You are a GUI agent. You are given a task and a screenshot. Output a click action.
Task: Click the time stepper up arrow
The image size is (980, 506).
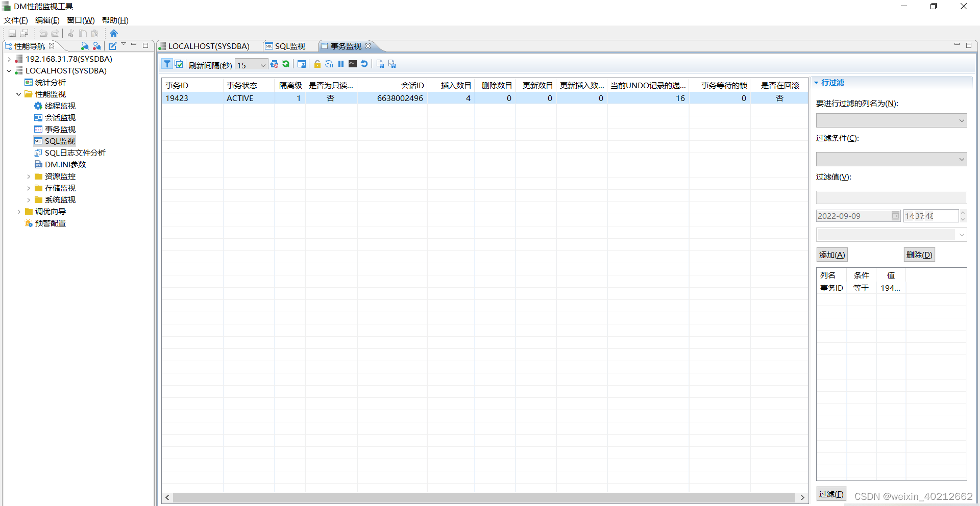[x=963, y=213]
